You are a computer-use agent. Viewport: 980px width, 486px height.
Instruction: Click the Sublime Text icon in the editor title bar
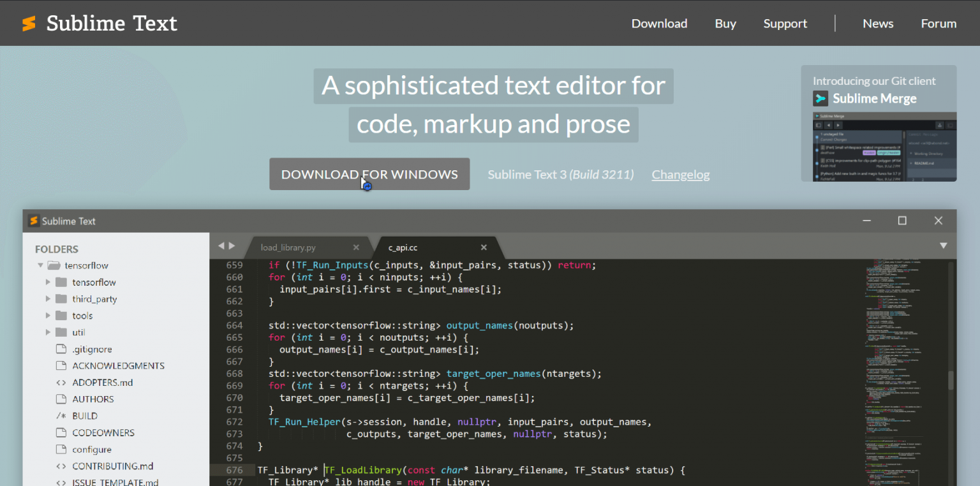tap(33, 221)
